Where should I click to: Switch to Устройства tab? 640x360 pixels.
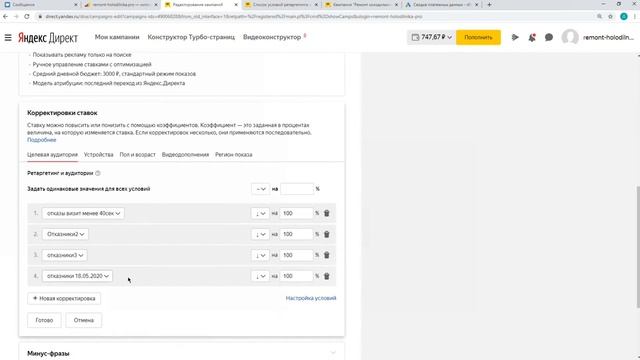coord(98,155)
